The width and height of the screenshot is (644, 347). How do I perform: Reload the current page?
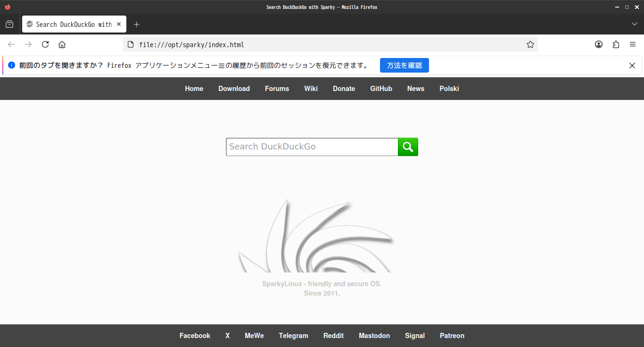[x=45, y=45]
